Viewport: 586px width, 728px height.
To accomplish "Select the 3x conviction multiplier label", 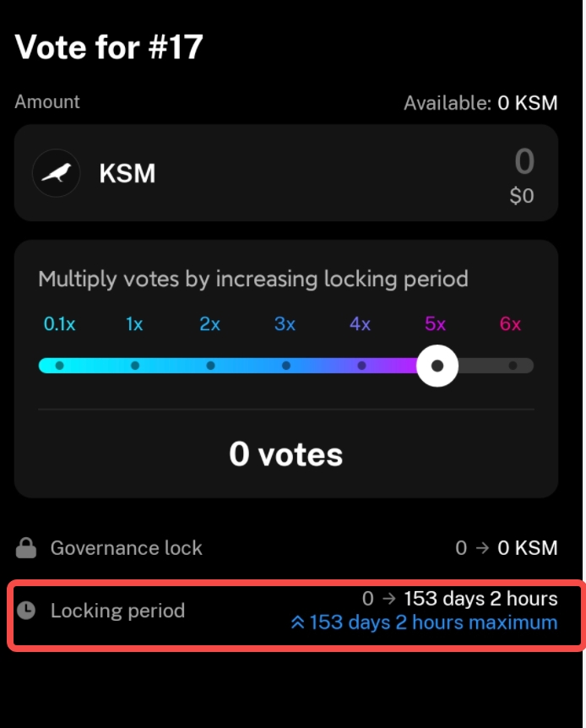I will pyautogui.click(x=285, y=323).
